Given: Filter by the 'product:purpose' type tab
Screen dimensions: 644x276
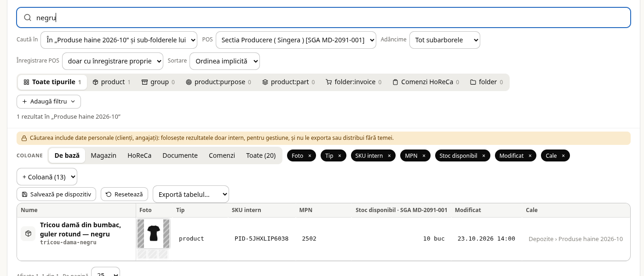Looking at the screenshot, I should pyautogui.click(x=218, y=82).
